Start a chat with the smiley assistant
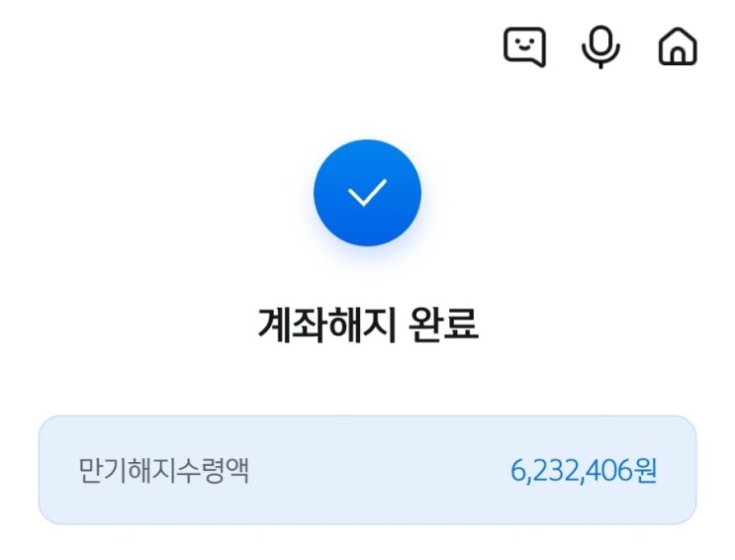735x560 pixels. pyautogui.click(x=524, y=47)
